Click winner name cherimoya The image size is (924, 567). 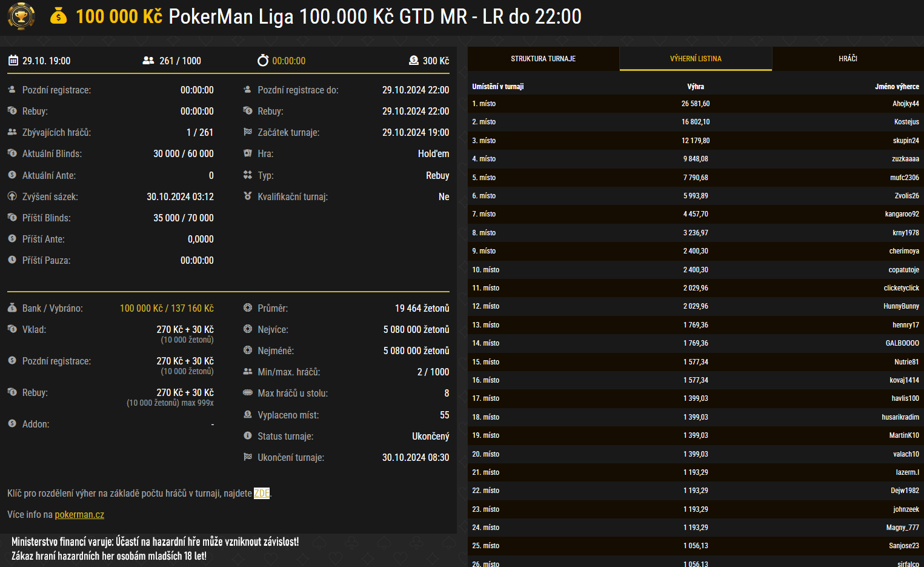pos(904,251)
